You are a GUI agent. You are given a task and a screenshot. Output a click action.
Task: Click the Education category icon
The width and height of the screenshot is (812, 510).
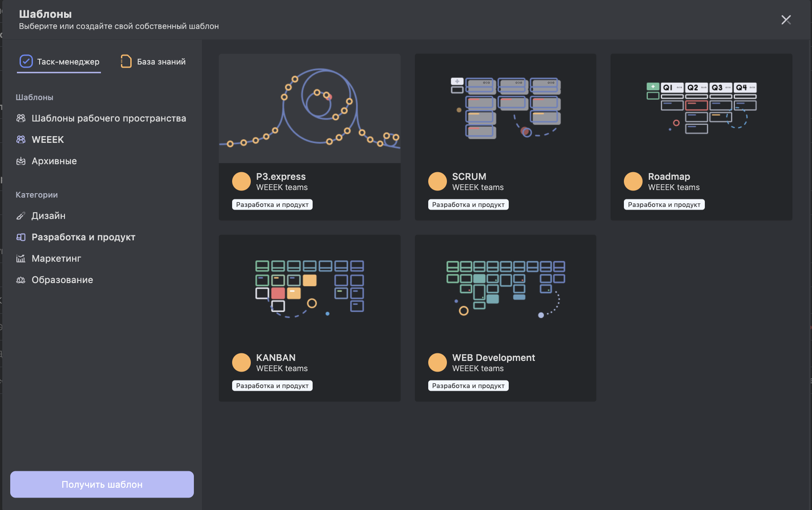tap(21, 280)
